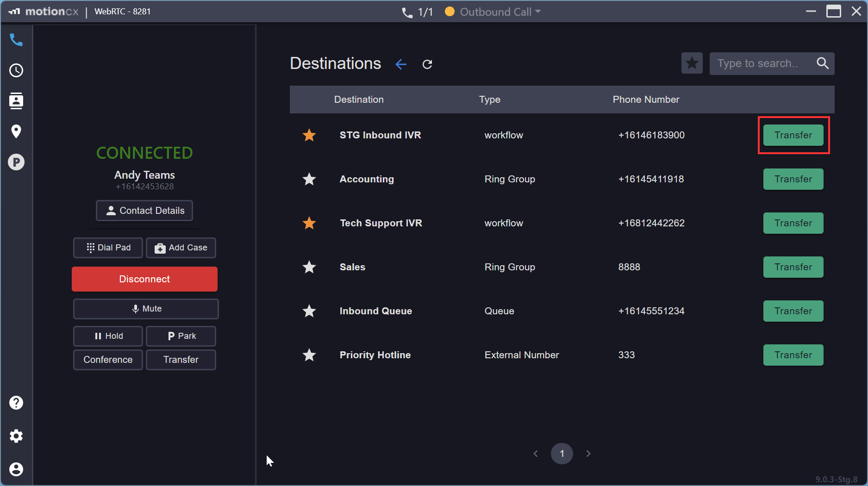The image size is (868, 486).
Task: Open contacts directory icon in sidebar
Action: (x=16, y=100)
